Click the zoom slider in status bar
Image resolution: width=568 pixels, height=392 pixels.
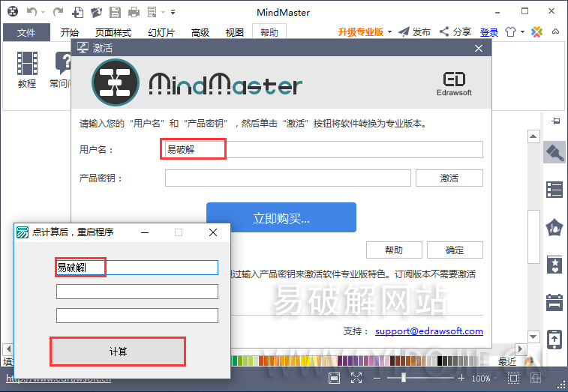pos(404,379)
